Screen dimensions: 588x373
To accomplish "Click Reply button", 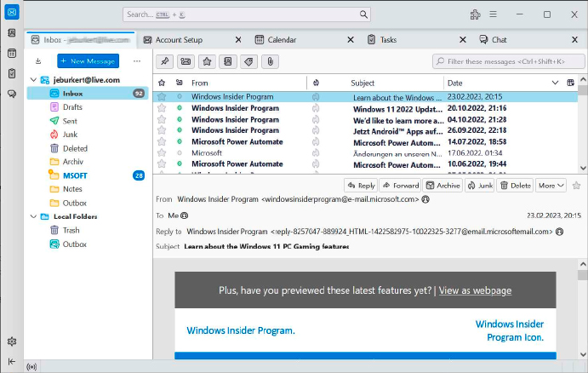I will (x=361, y=186).
